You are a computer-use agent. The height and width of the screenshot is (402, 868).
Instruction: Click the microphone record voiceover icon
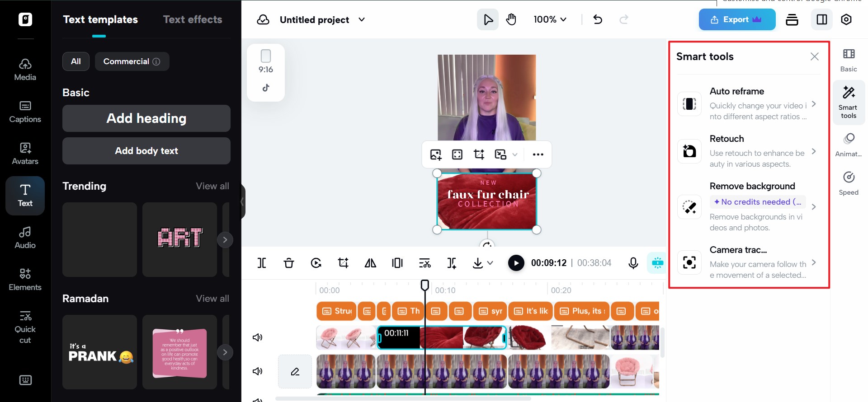coord(633,263)
